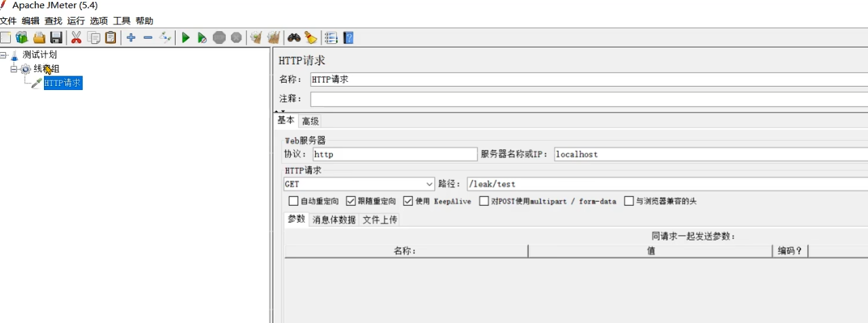Click the 路径 field with /leak/test

(x=667, y=184)
